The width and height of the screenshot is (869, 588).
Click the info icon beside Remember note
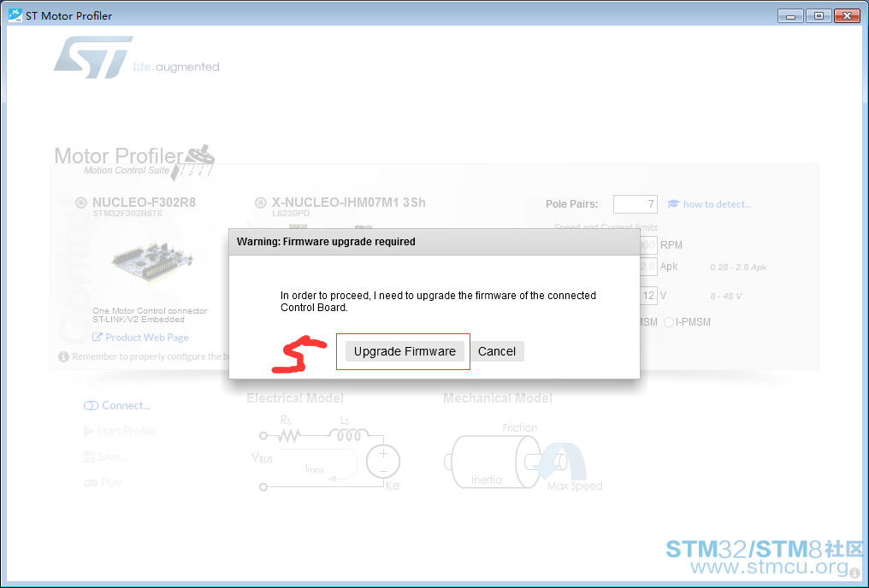[64, 356]
